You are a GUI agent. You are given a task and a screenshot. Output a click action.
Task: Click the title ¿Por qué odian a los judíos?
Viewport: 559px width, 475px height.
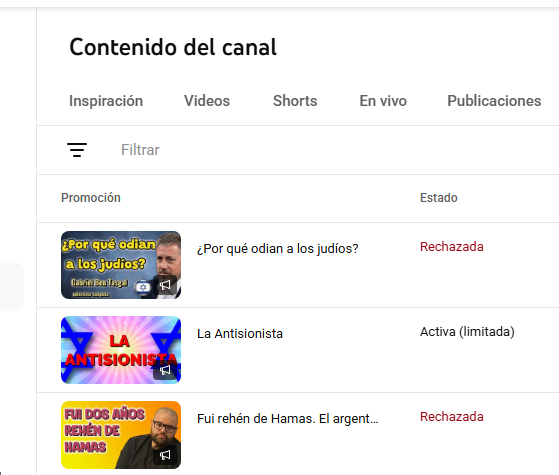pos(277,249)
